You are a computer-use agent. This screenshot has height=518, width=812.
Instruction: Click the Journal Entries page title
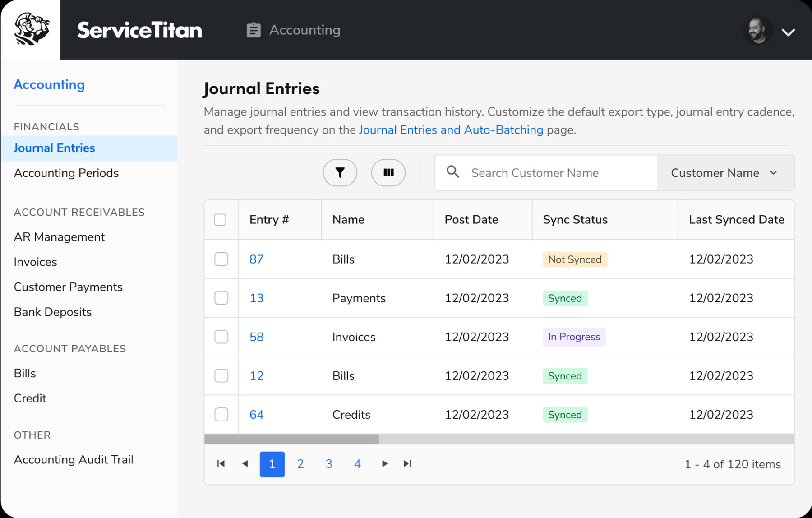click(x=262, y=88)
